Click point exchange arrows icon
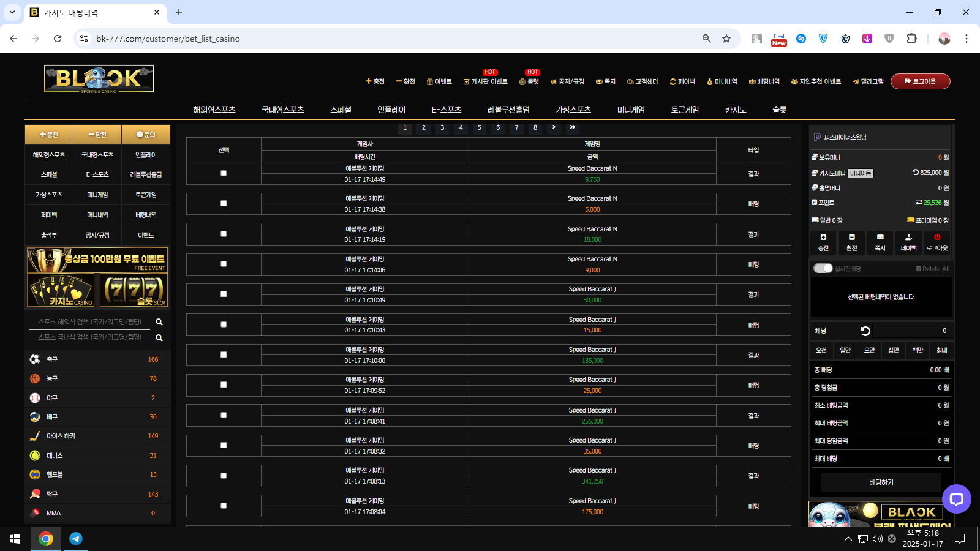This screenshot has height=551, width=980. point(919,203)
